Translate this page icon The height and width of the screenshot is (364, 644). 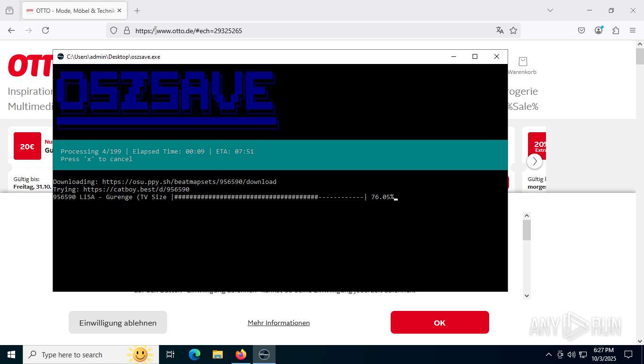tap(500, 30)
